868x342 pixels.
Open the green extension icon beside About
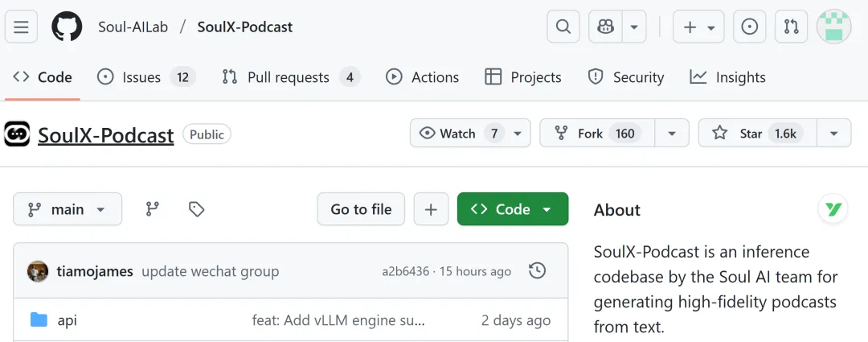click(833, 209)
